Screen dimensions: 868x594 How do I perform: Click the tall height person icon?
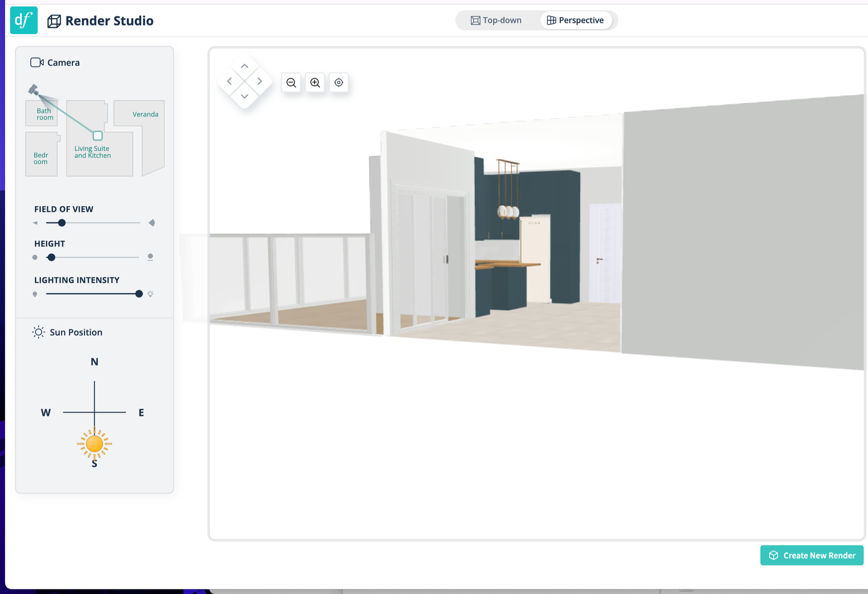coord(150,257)
